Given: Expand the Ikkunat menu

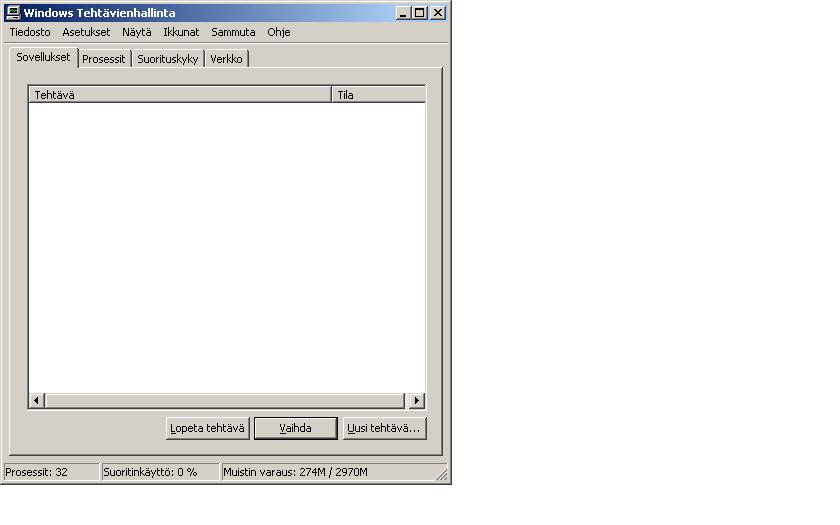Looking at the screenshot, I should pyautogui.click(x=181, y=32).
